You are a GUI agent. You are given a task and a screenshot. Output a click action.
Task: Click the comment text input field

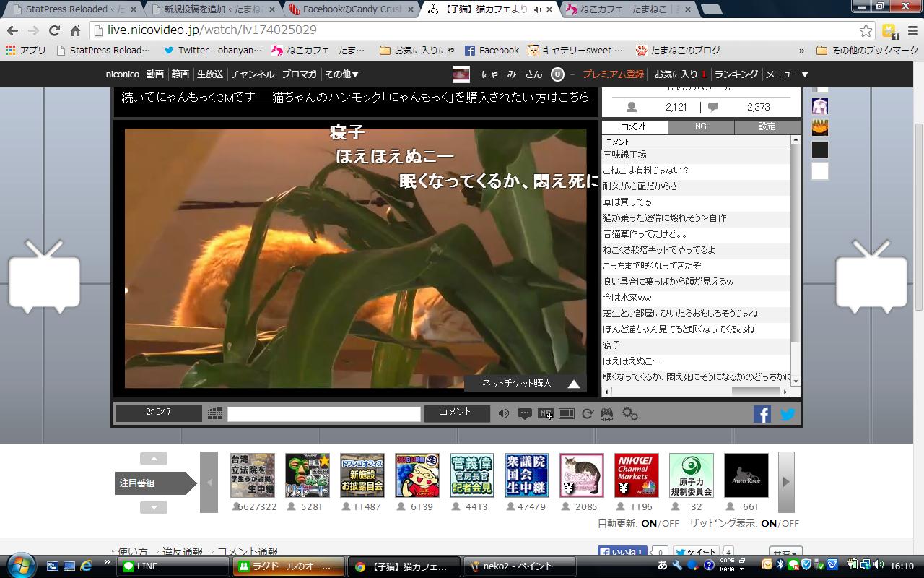point(324,414)
